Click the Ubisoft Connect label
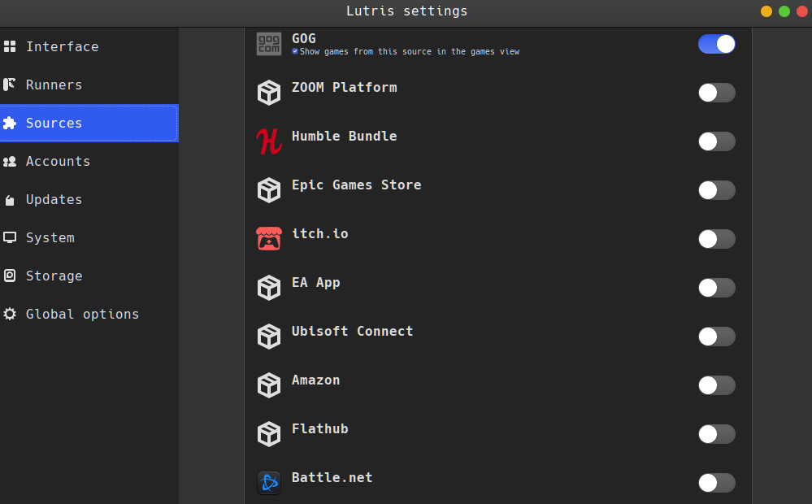 pos(352,331)
